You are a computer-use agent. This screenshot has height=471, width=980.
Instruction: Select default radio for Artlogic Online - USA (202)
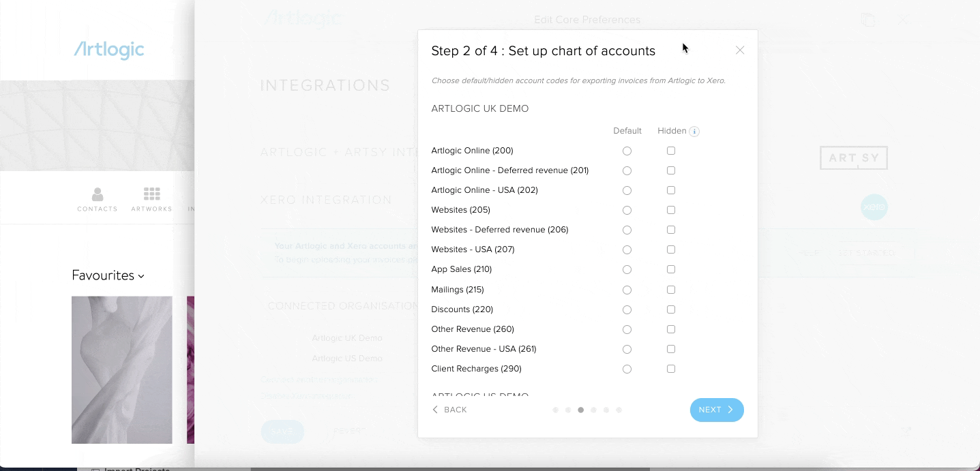pyautogui.click(x=627, y=190)
